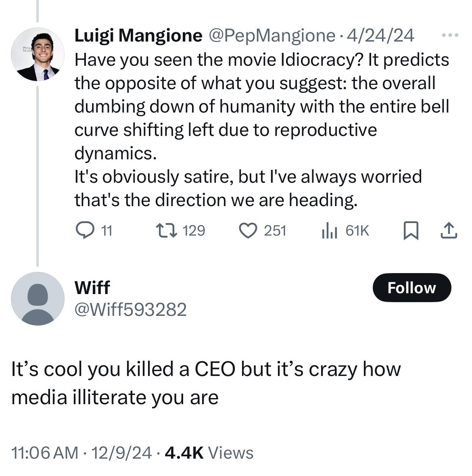Click the 61K views count
472x476 pixels.
tap(357, 231)
